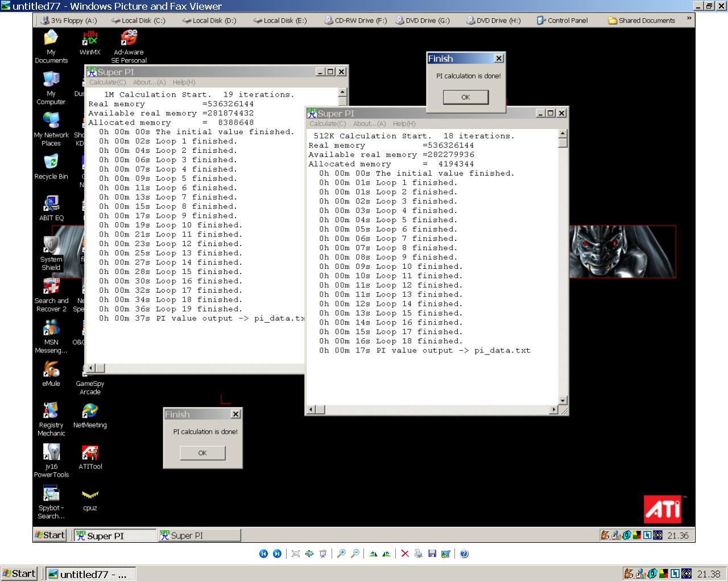The width and height of the screenshot is (728, 582).
Task: Open viewer Help with question mark icon
Action: point(464,554)
